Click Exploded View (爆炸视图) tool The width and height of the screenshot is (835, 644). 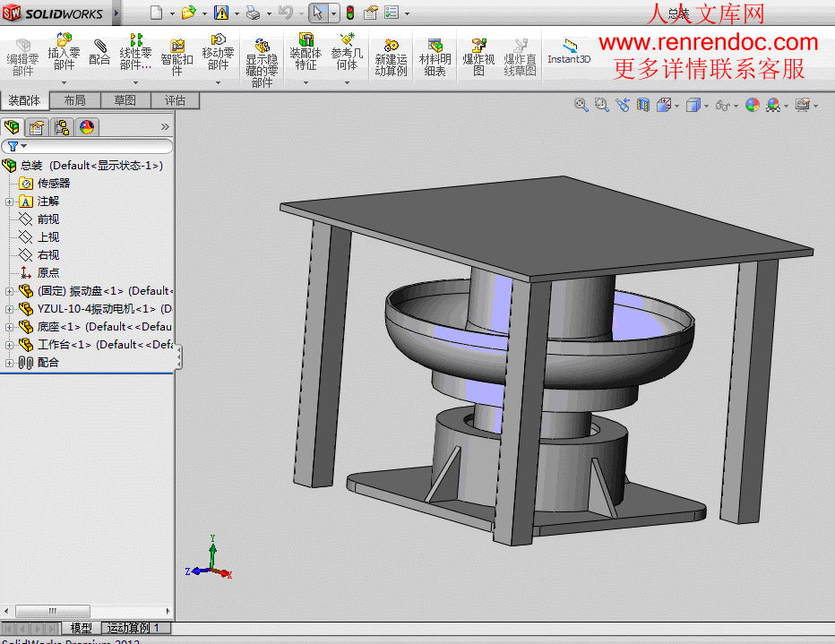[x=478, y=57]
